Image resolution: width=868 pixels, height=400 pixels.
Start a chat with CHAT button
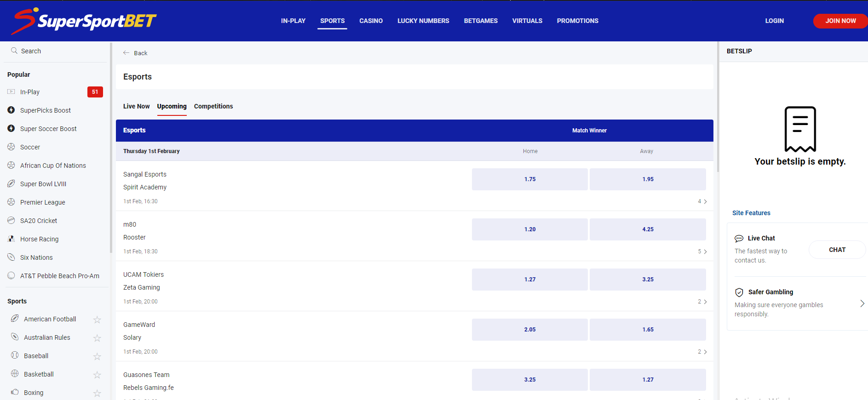pos(837,250)
